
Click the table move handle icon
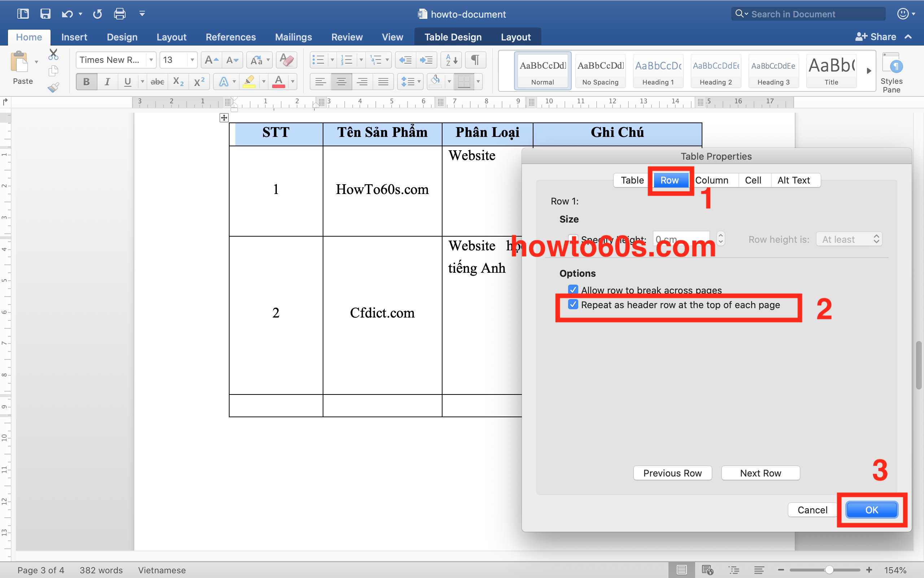tap(224, 118)
